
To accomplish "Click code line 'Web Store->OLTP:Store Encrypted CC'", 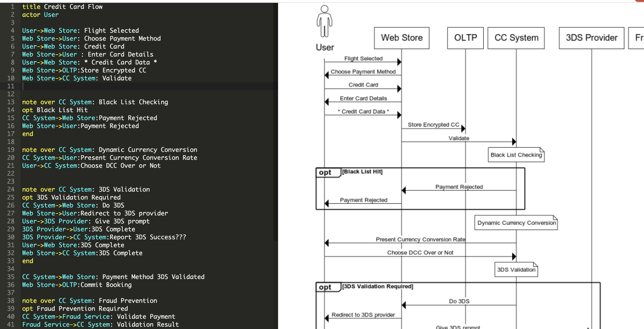I will (84, 70).
